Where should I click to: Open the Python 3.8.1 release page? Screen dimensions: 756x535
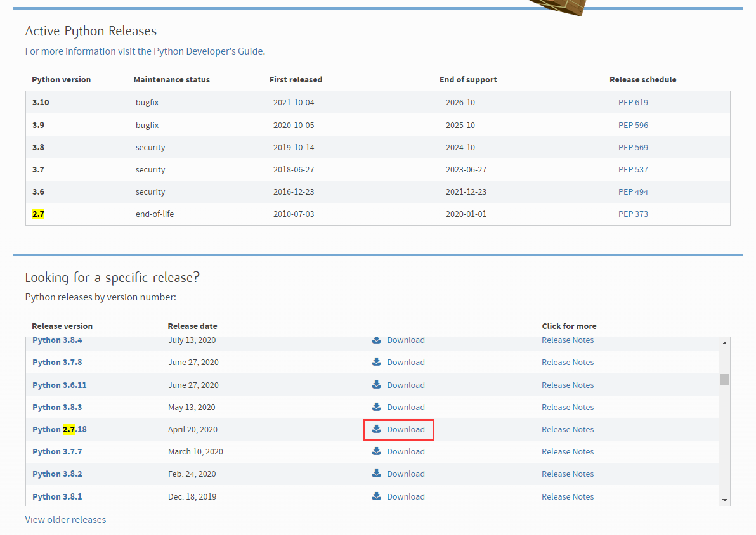pos(57,496)
